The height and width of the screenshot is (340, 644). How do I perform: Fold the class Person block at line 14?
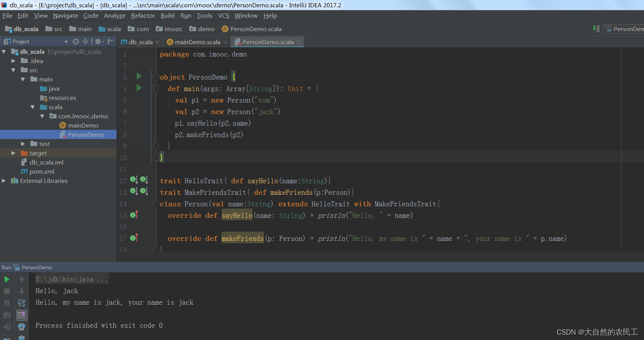156,204
